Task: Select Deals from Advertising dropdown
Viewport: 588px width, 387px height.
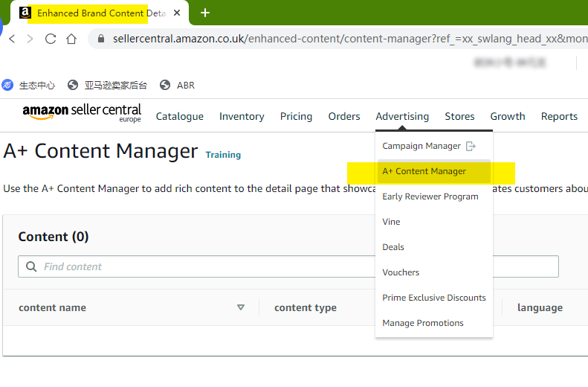Action: click(x=393, y=247)
